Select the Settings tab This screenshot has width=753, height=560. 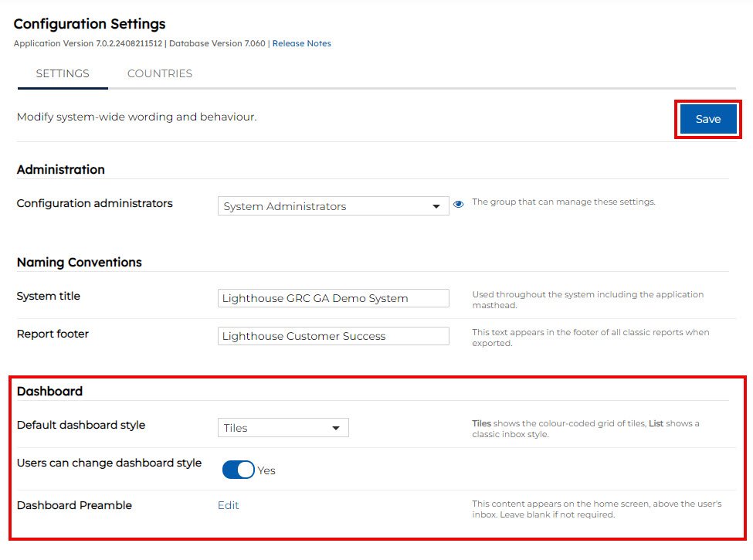click(63, 74)
